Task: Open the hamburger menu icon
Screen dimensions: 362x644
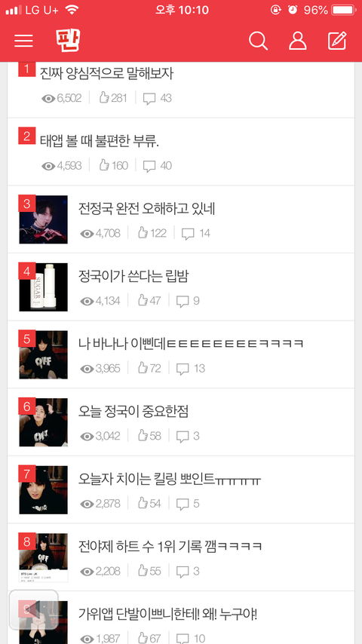Action: click(24, 41)
